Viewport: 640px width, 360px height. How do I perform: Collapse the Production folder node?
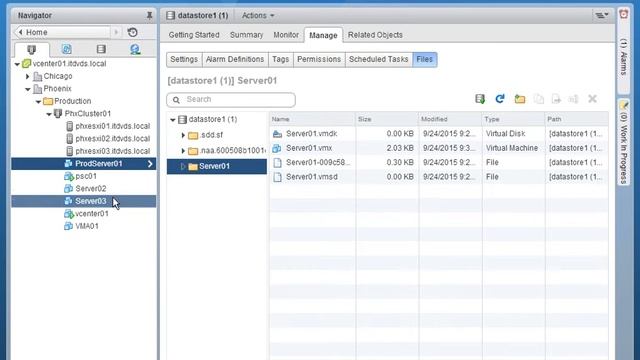[38, 102]
